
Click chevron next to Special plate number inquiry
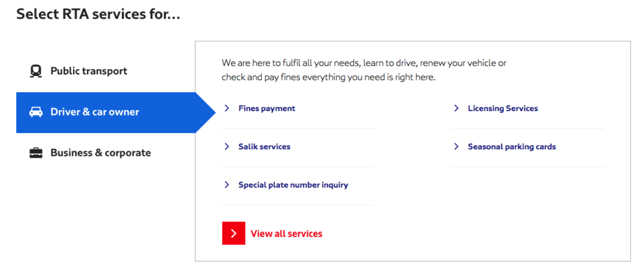click(227, 185)
